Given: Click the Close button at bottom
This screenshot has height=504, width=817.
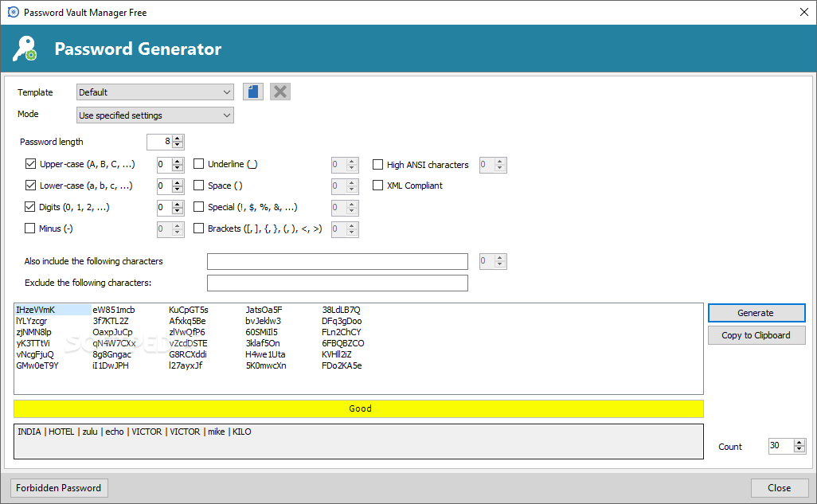Looking at the screenshot, I should 779,488.
